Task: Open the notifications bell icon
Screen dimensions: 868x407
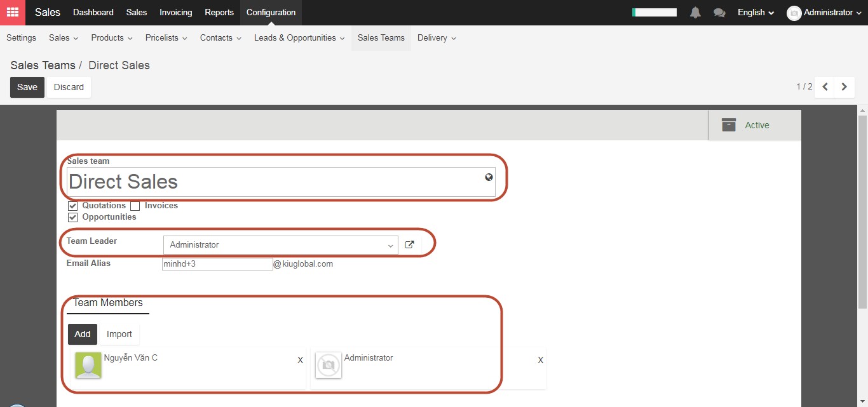Action: pyautogui.click(x=695, y=13)
